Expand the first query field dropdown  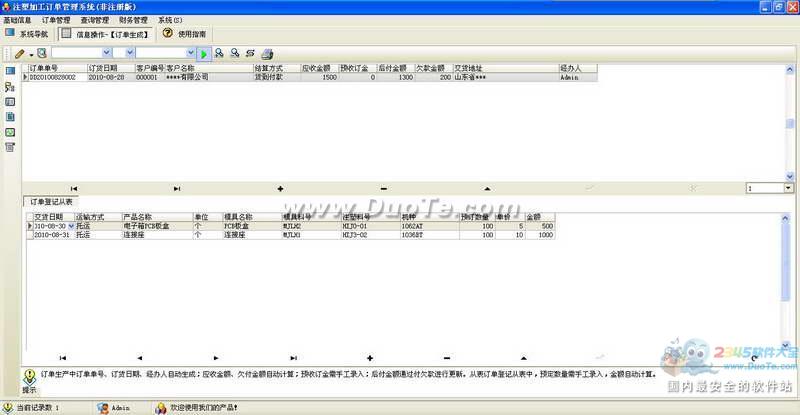105,53
